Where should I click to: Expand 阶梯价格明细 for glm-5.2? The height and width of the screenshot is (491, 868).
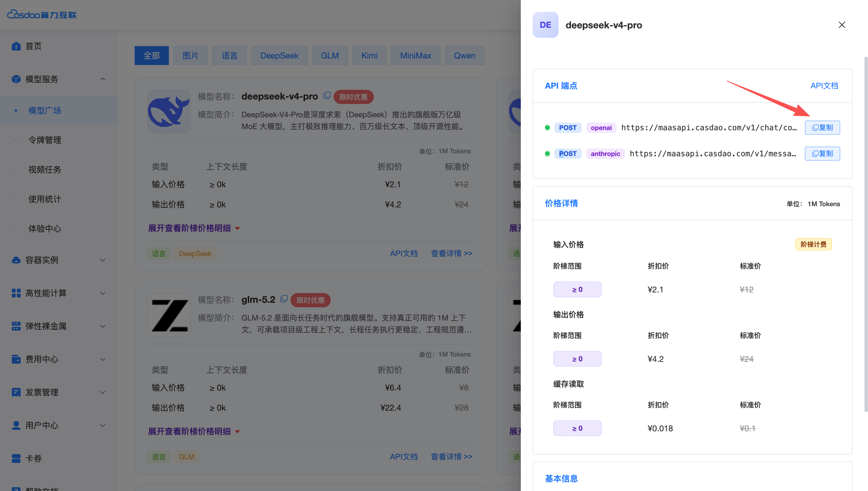pos(194,431)
